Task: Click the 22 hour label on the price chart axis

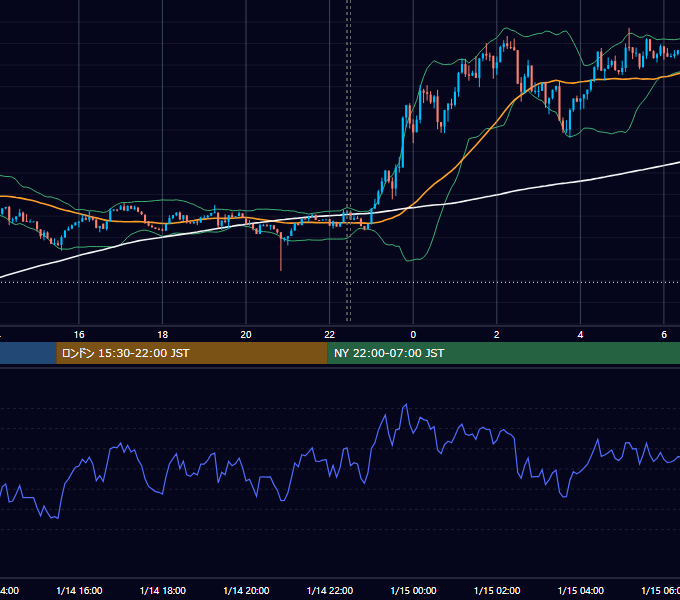Action: coord(330,335)
